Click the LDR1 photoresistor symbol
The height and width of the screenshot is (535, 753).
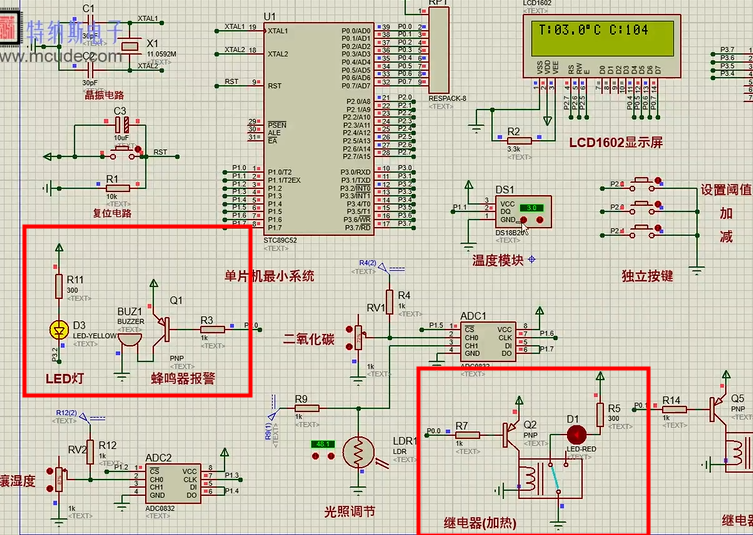358,453
